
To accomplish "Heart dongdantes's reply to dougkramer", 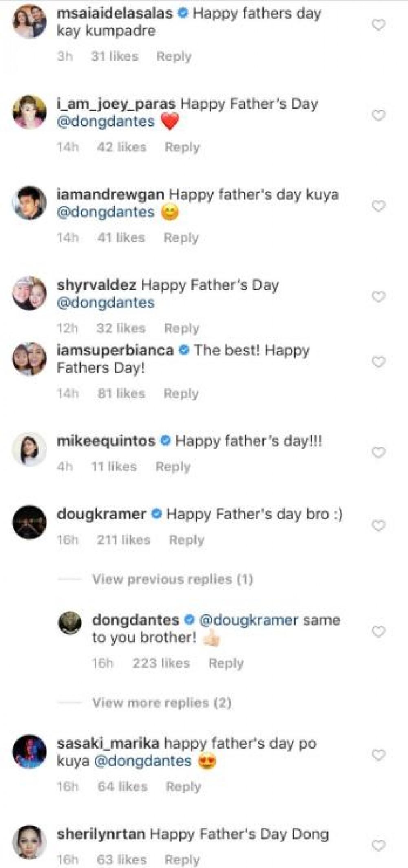I will [x=378, y=632].
